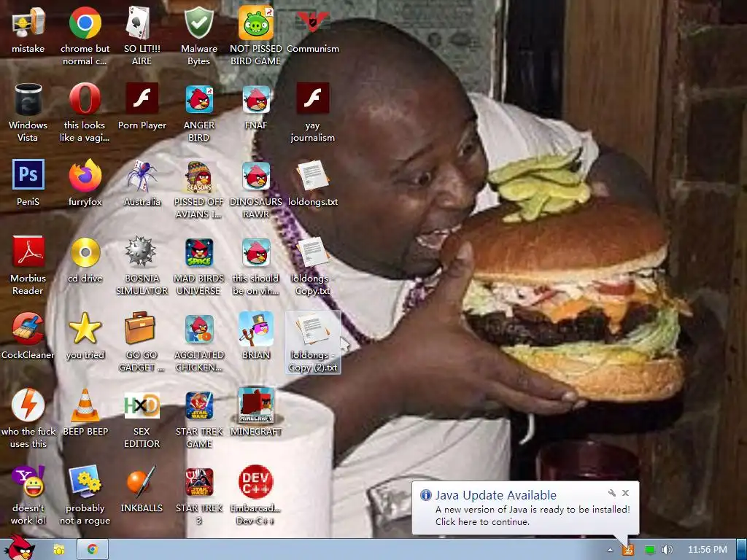
Task: Select the 'Porn Player' Flash icon
Action: click(142, 98)
